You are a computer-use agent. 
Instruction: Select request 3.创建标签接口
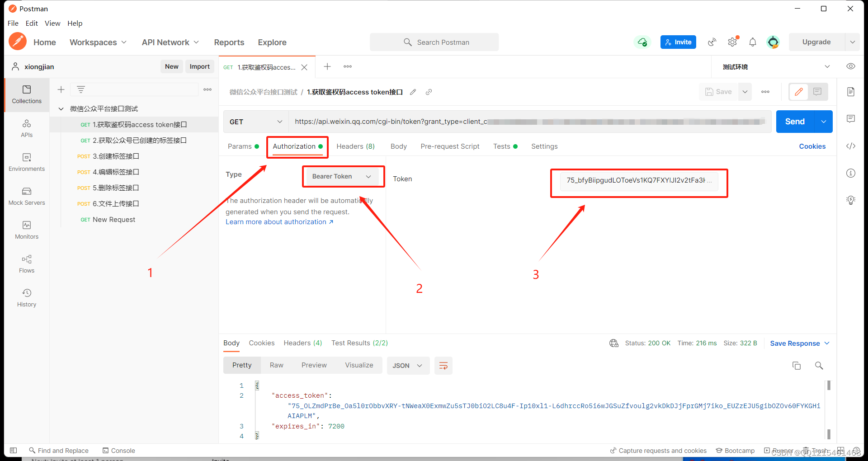134,156
